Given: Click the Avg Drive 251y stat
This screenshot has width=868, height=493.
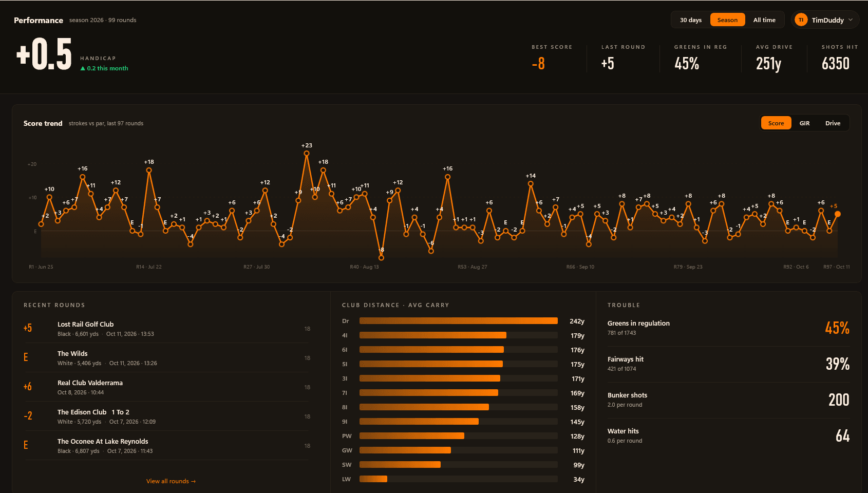Looking at the screenshot, I should [x=774, y=58].
